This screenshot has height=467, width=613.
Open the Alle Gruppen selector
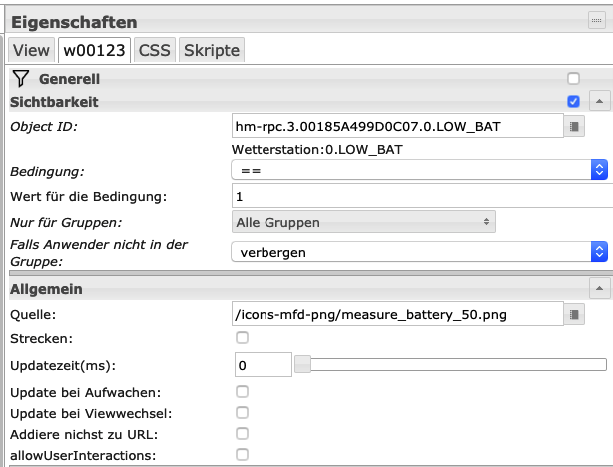[364, 222]
